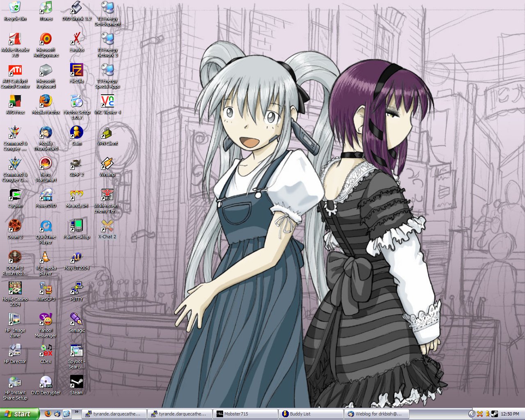Open the QuickTime Player shortcut
Screen dimensions: 525x420
pos(46,232)
